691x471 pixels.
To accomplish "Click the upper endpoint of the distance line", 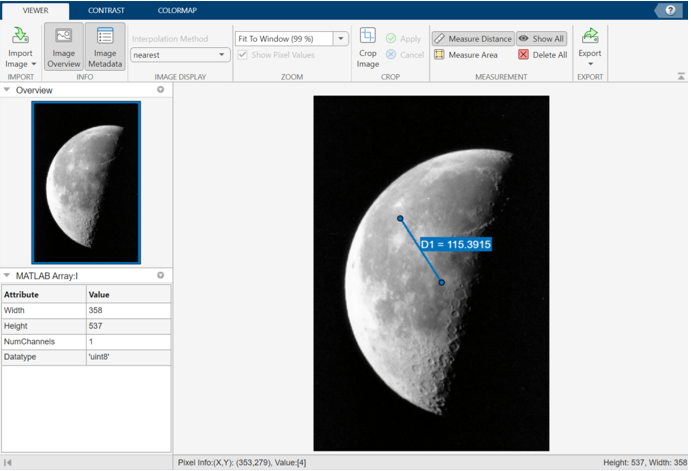I will [x=400, y=219].
